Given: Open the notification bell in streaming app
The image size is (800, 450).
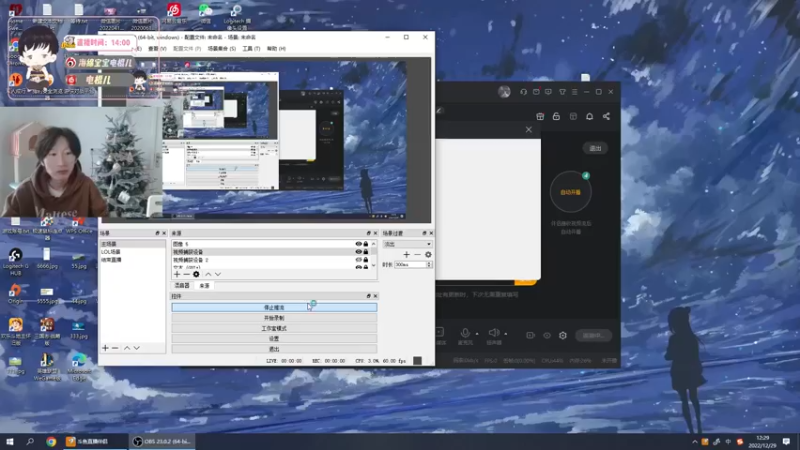Looking at the screenshot, I should click(589, 116).
